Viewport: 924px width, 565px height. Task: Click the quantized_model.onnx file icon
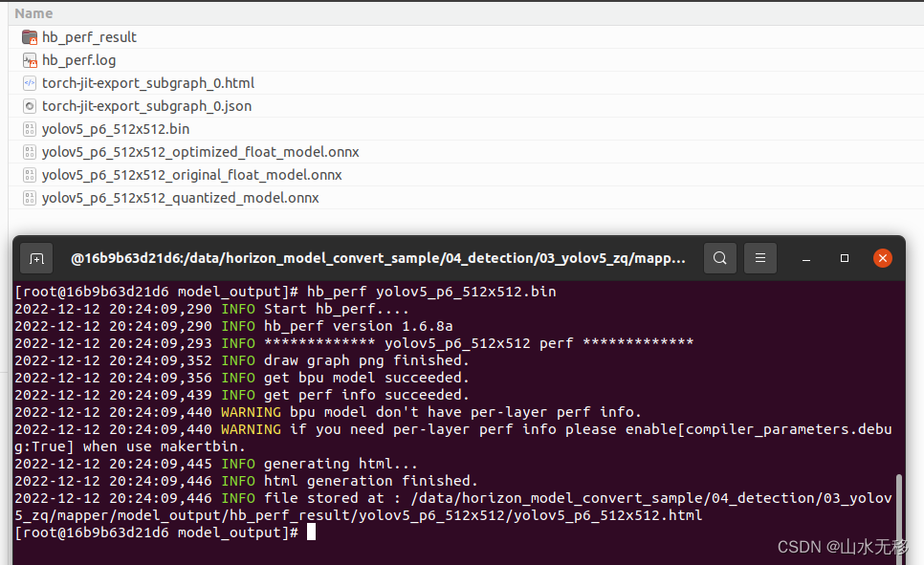(30, 198)
